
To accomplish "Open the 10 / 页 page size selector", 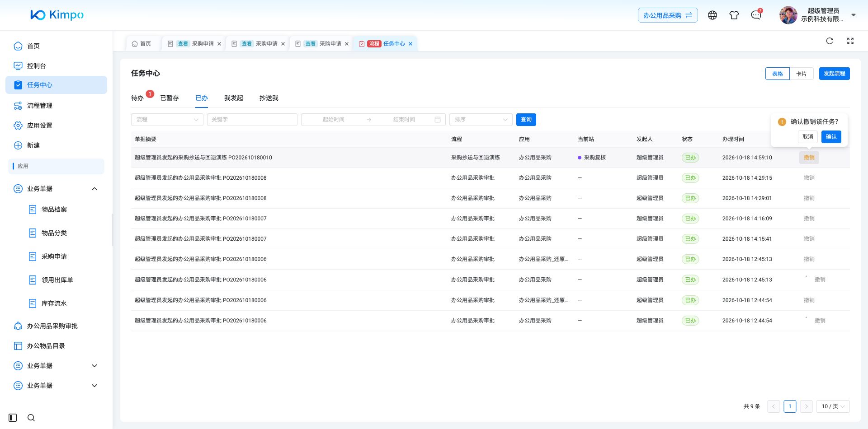I will tap(833, 406).
